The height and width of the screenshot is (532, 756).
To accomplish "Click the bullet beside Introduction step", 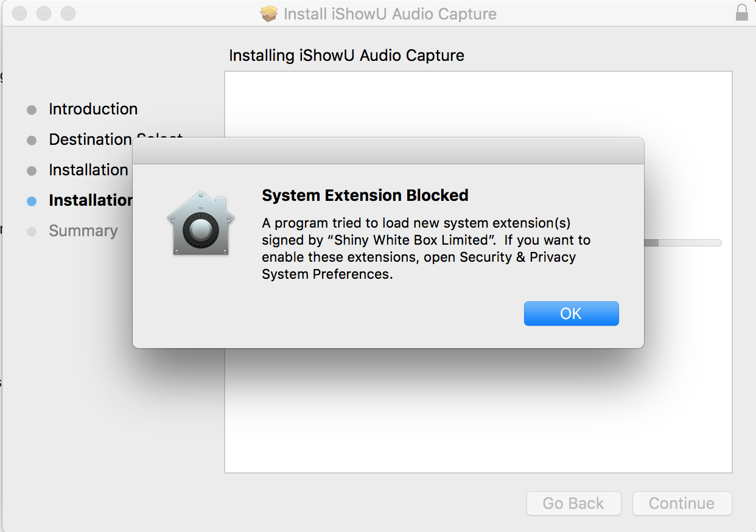I will [x=32, y=110].
